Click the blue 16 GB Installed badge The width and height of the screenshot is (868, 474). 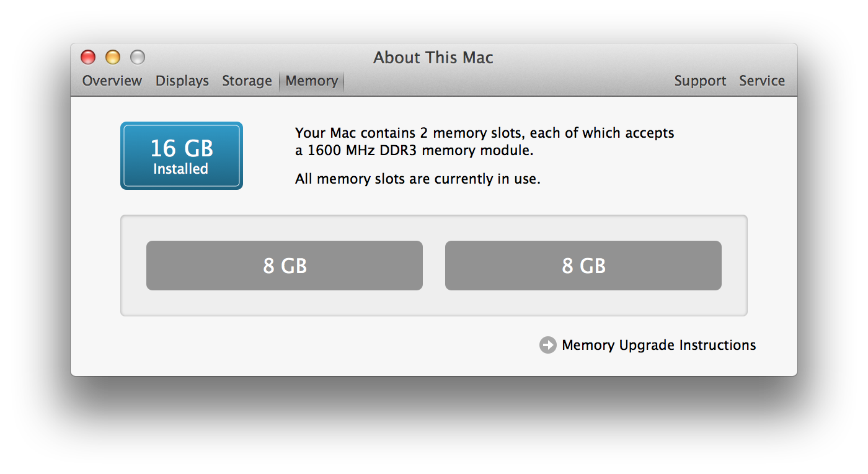[182, 156]
